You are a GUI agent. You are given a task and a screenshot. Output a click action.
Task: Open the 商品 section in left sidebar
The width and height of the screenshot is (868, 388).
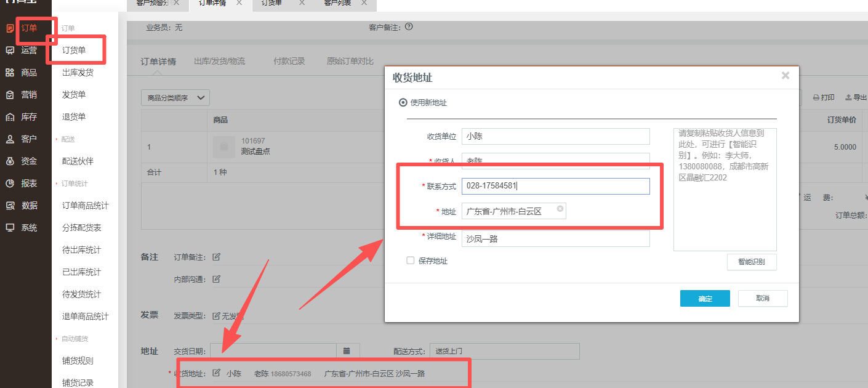pyautogui.click(x=22, y=73)
